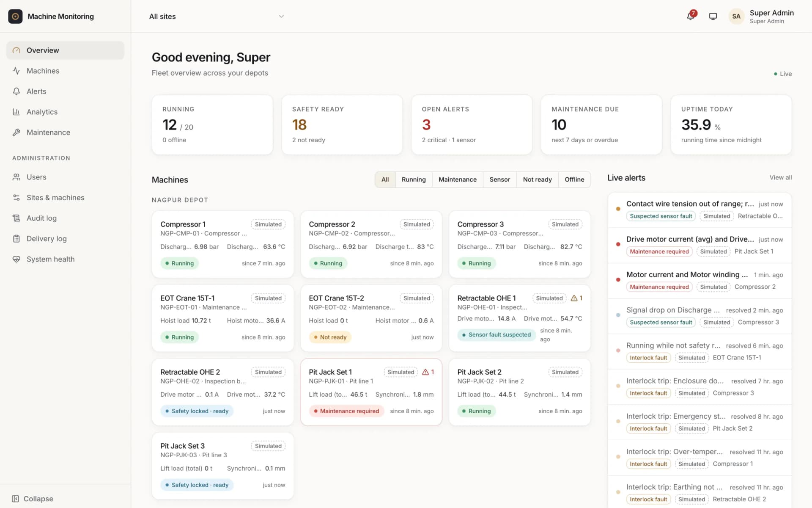
Task: Open the Compressor 2 machine card
Action: tap(371, 244)
